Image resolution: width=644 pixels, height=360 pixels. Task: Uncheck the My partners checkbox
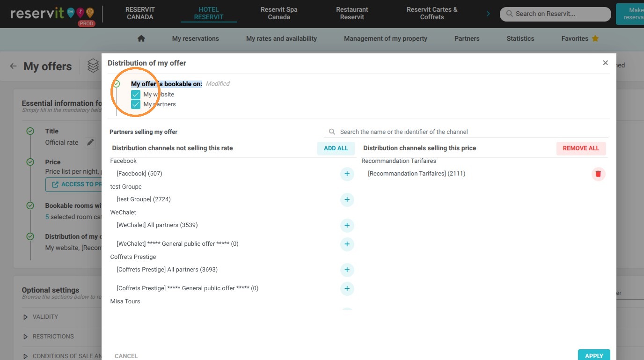tap(136, 104)
